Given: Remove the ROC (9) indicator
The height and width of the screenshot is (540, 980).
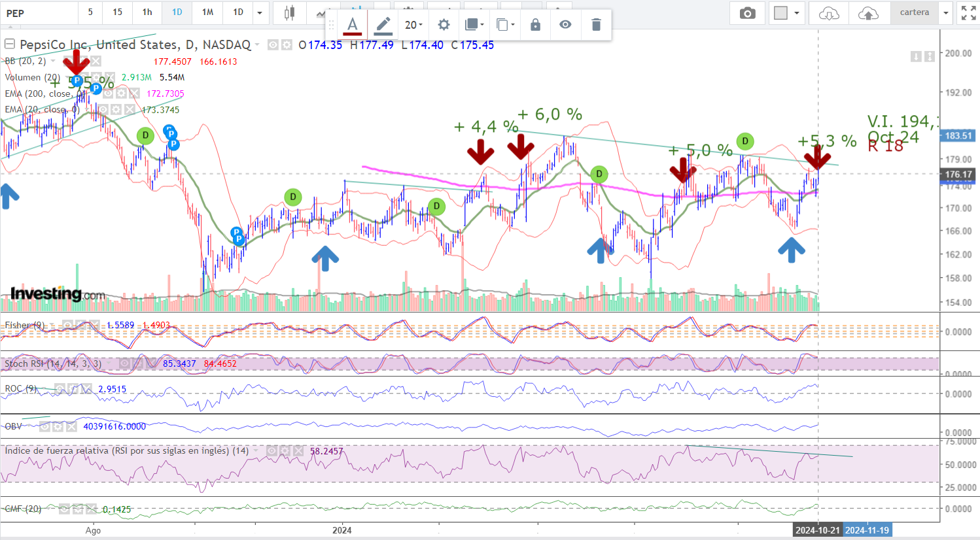Looking at the screenshot, I should (86, 389).
